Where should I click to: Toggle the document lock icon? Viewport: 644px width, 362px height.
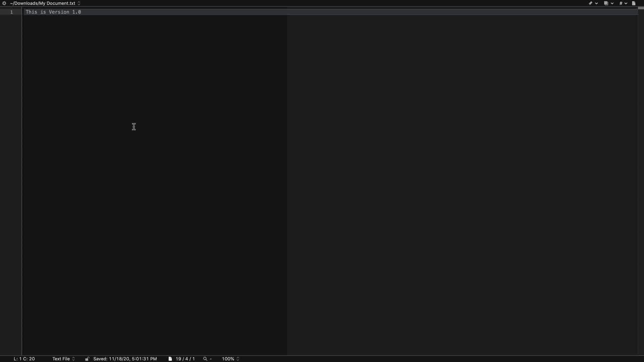(87, 359)
